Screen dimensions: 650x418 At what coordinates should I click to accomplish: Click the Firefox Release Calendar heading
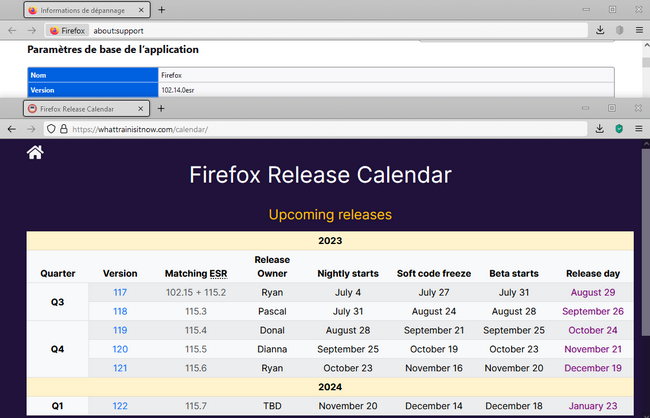coord(320,175)
